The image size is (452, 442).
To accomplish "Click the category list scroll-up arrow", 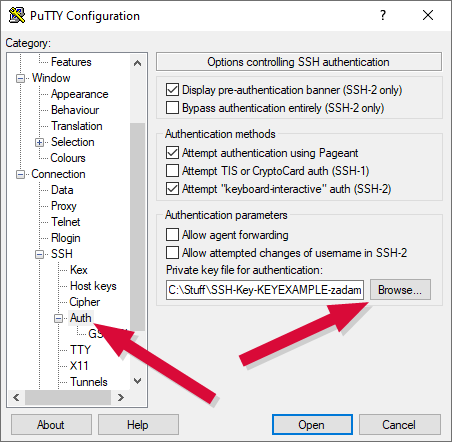I will coord(137,63).
